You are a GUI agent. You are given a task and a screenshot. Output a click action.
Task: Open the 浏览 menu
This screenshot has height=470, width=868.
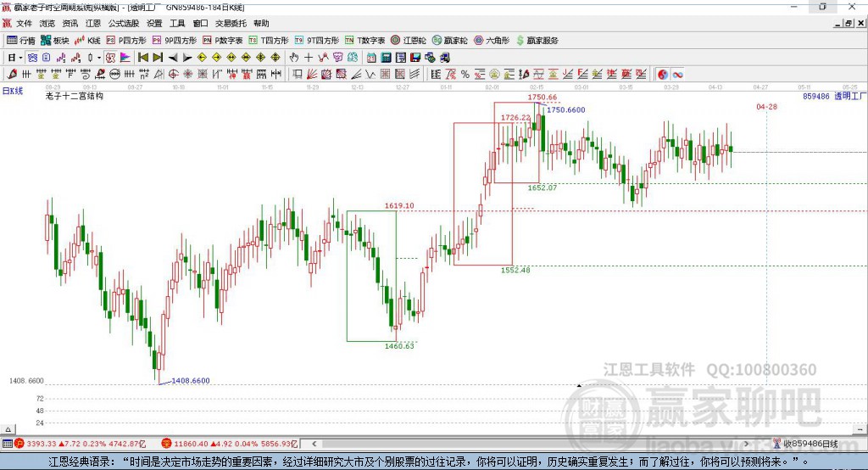[x=47, y=23]
